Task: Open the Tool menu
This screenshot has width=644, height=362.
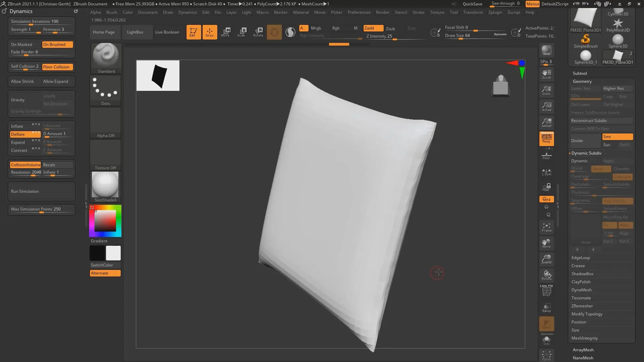Action: 453,12
